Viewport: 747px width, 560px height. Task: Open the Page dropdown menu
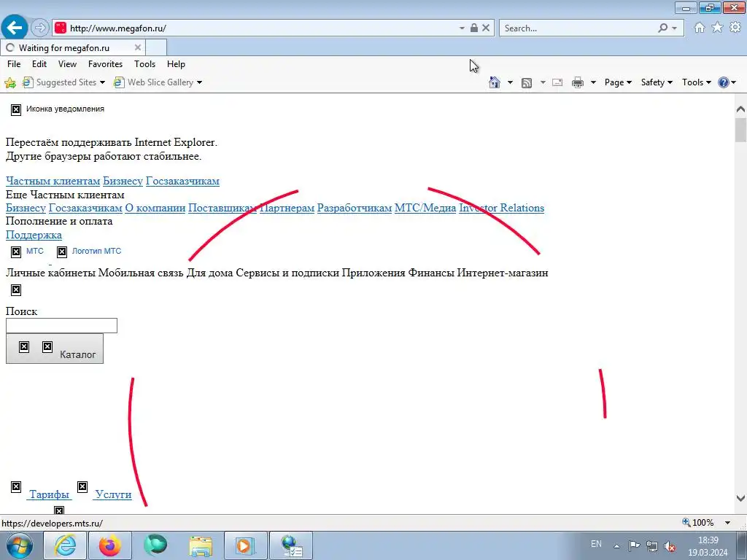coord(618,82)
